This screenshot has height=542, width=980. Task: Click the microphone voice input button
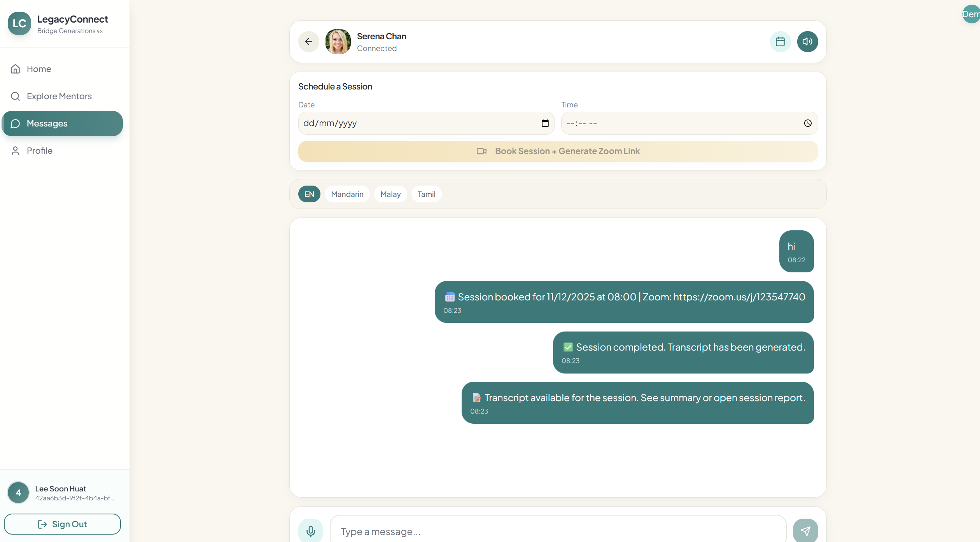click(310, 531)
